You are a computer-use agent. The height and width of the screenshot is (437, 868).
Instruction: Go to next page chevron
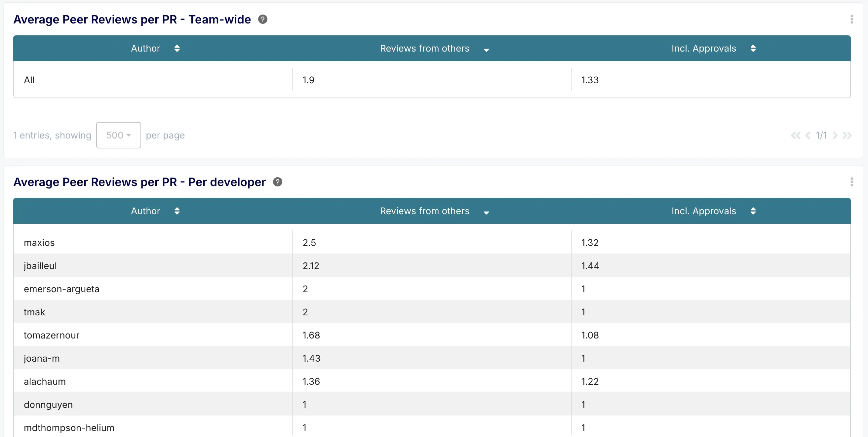tap(835, 136)
